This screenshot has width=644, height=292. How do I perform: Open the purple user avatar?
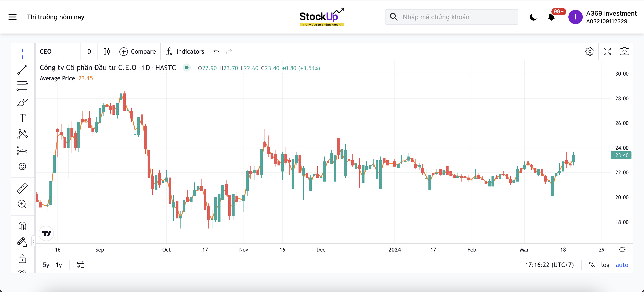click(575, 17)
